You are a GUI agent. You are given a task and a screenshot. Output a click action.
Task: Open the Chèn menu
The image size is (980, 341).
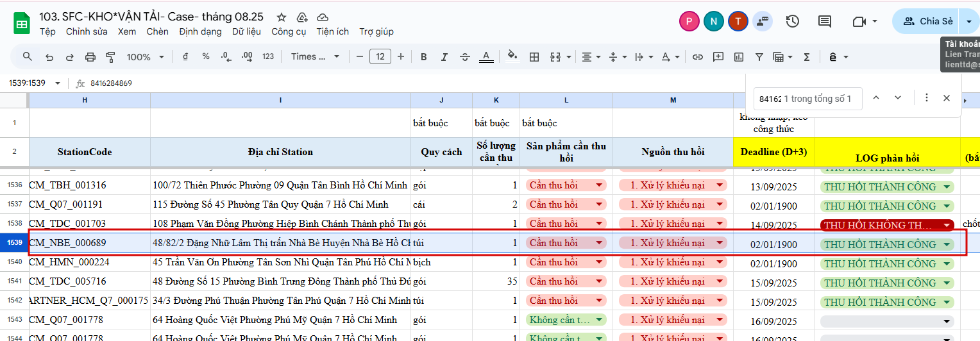point(157,31)
